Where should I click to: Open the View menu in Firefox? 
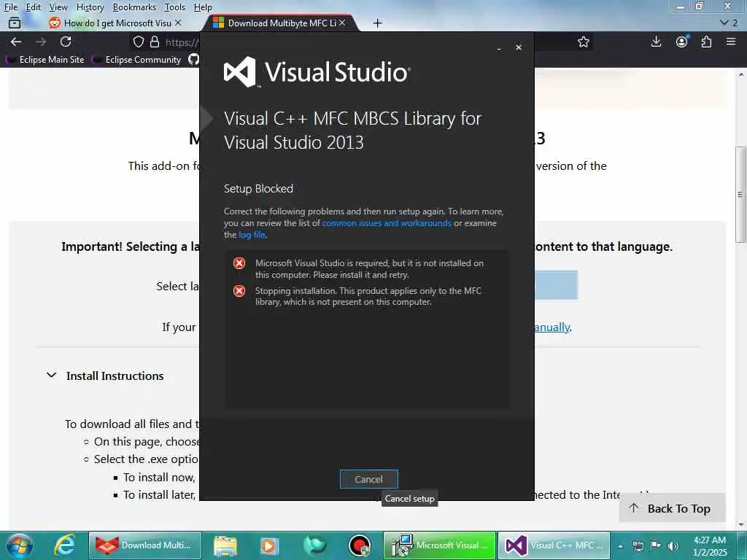(58, 7)
